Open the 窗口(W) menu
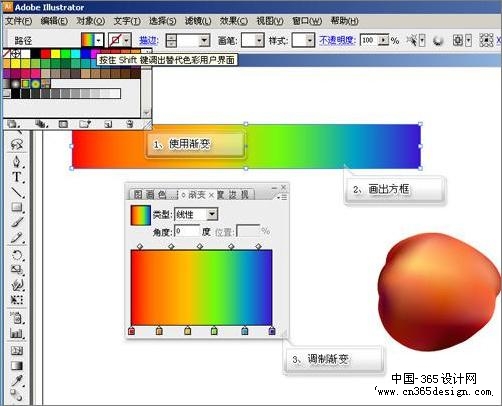This screenshot has width=502, height=406. pos(307,21)
